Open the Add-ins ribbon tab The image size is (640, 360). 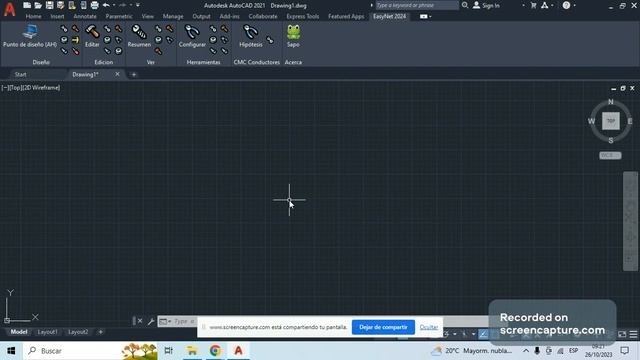pos(229,16)
